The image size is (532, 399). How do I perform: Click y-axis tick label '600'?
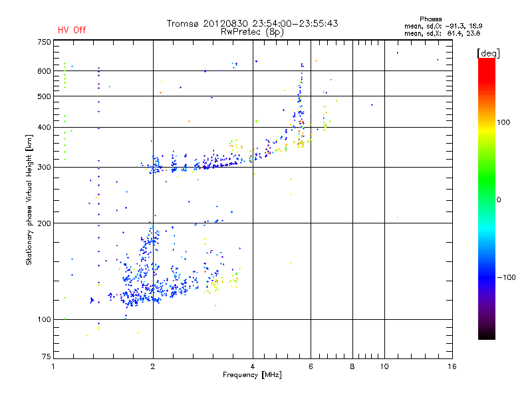point(44,71)
